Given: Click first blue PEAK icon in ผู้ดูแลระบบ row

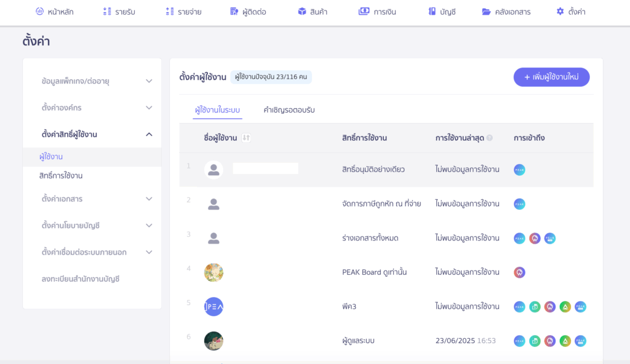Looking at the screenshot, I should click(519, 341).
